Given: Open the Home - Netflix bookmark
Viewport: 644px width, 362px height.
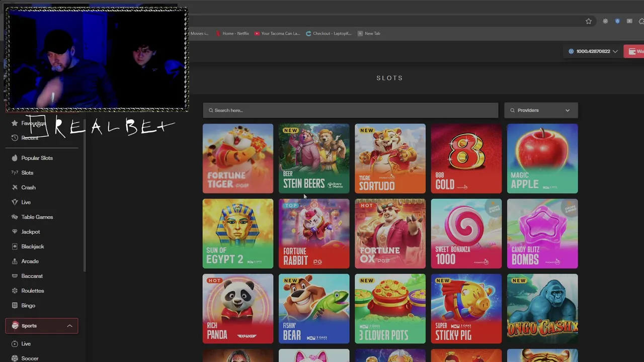Looking at the screenshot, I should pos(232,33).
